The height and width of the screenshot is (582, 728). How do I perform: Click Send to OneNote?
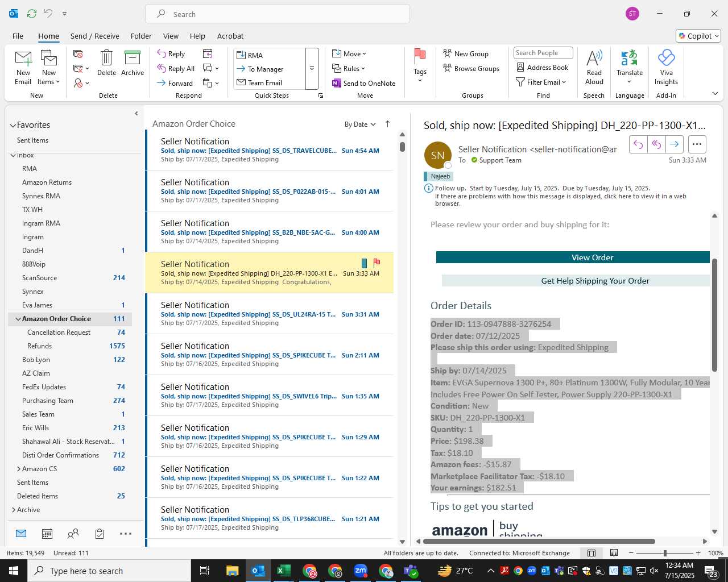point(364,83)
